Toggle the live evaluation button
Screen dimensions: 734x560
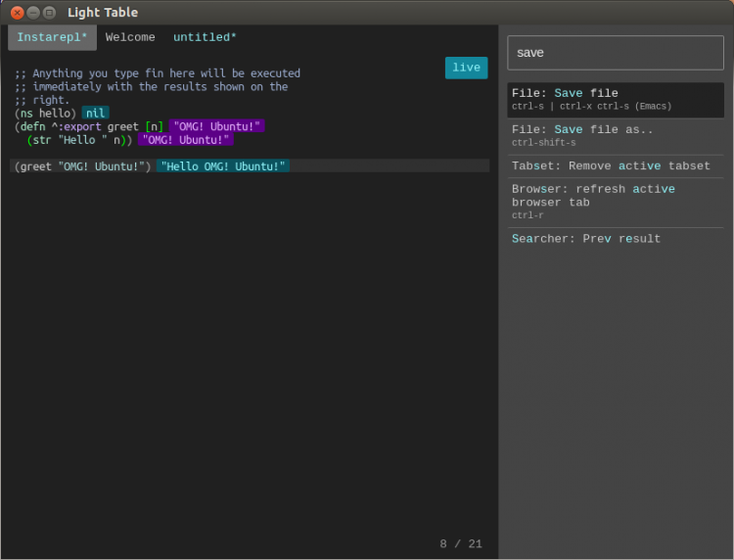466,68
